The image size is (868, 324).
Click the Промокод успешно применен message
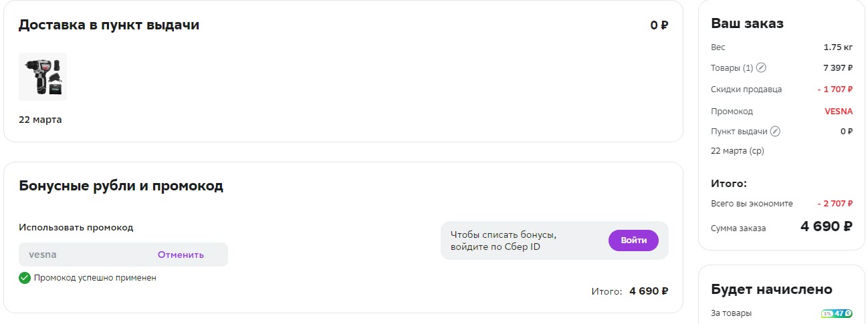(95, 278)
